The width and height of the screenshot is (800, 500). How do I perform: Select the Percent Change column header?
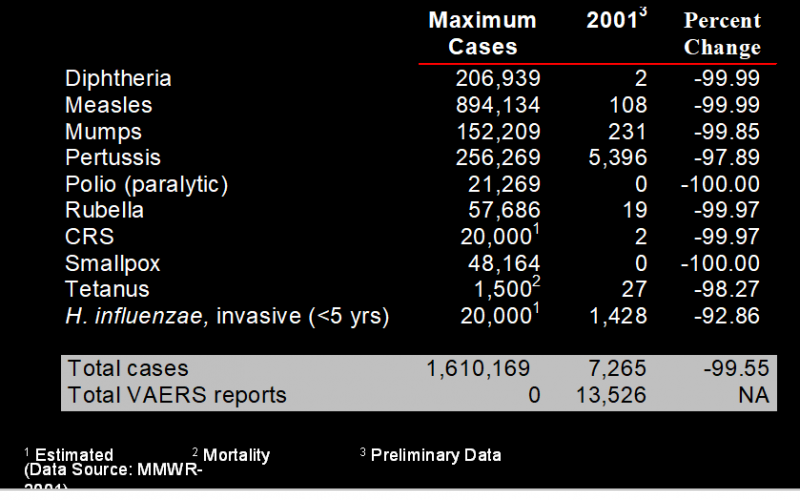[x=722, y=34]
